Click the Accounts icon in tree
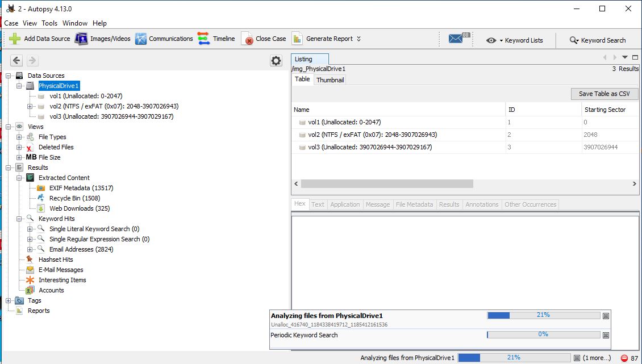 (x=30, y=290)
